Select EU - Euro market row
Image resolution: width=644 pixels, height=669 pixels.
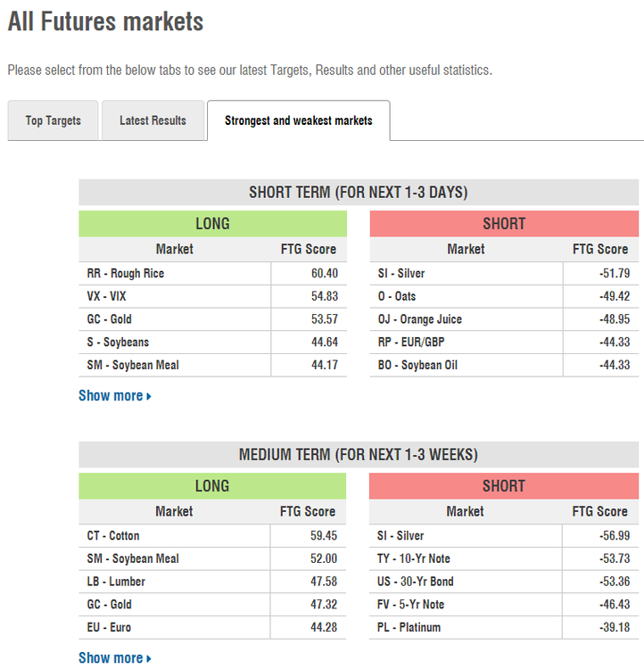(x=212, y=628)
